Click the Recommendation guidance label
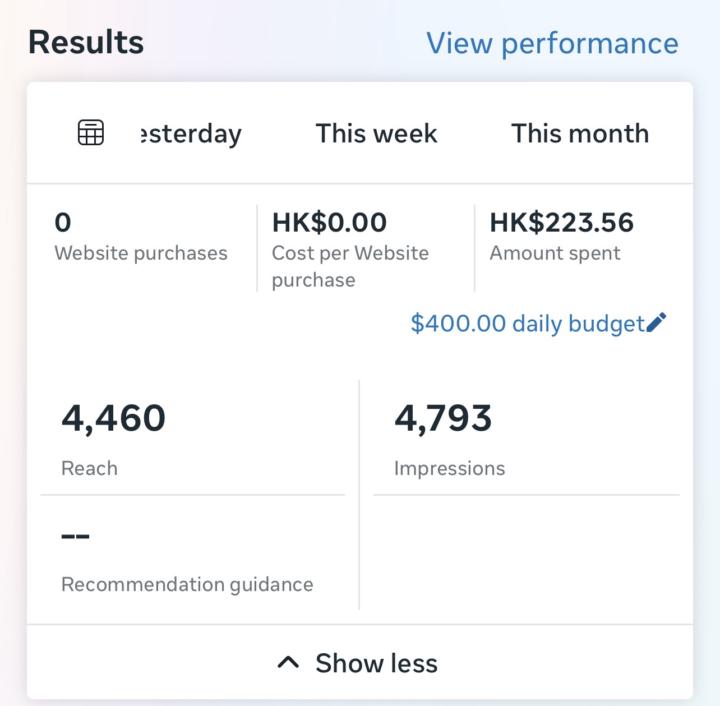Viewport: 720px width, 706px height. 187,584
